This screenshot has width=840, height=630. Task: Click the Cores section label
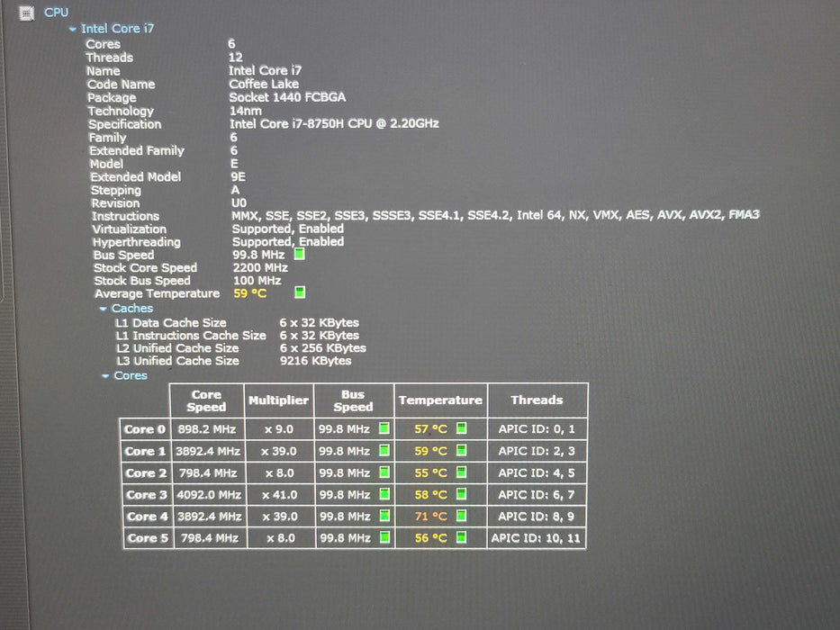(x=131, y=375)
